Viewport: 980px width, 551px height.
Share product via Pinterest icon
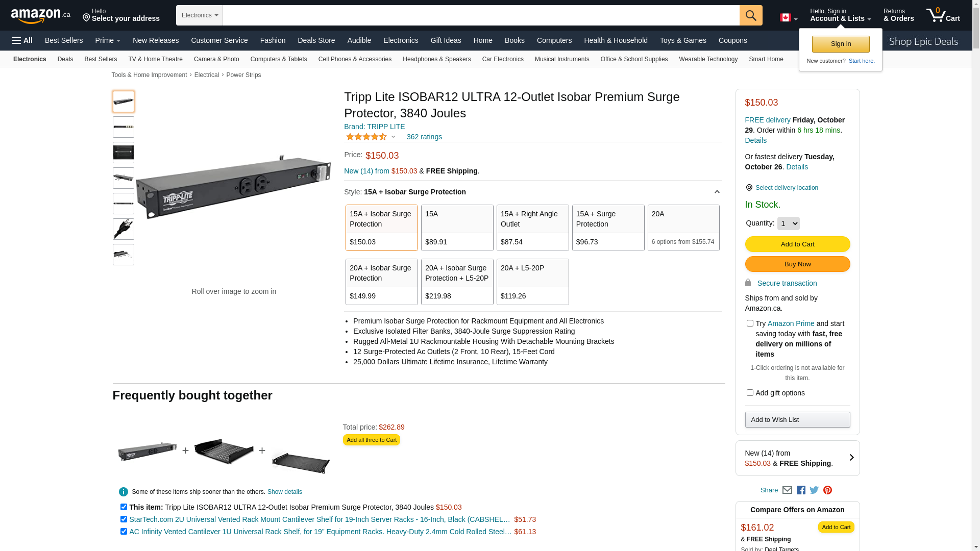(x=827, y=490)
